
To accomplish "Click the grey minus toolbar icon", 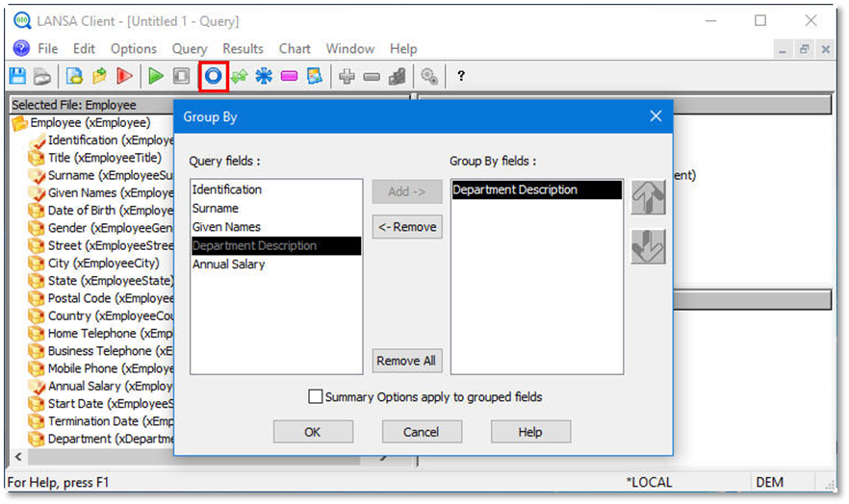I will (x=372, y=77).
